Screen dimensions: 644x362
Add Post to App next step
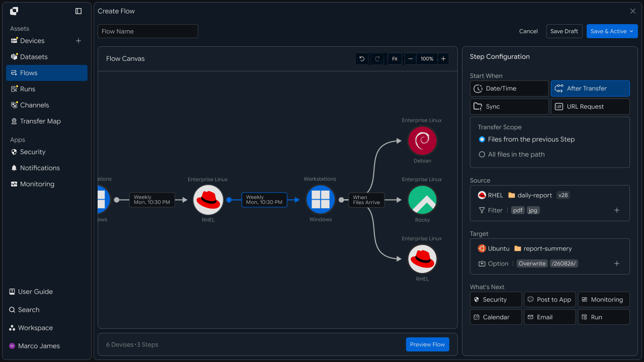tap(549, 300)
